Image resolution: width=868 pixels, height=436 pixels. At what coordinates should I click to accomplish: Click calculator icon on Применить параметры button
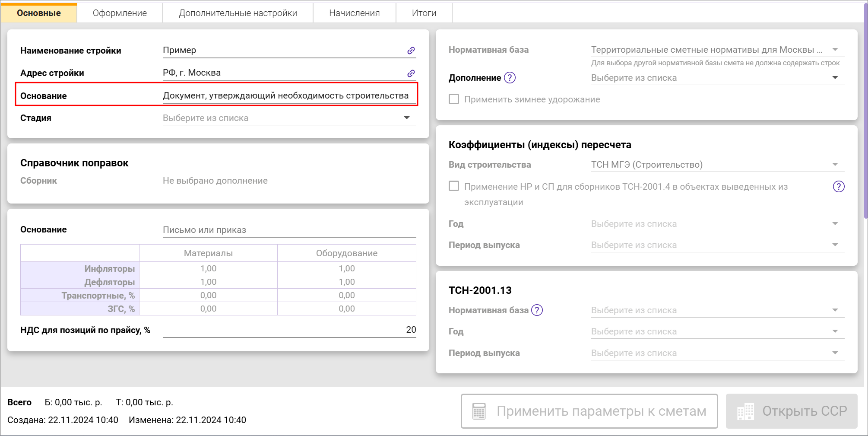coord(479,411)
